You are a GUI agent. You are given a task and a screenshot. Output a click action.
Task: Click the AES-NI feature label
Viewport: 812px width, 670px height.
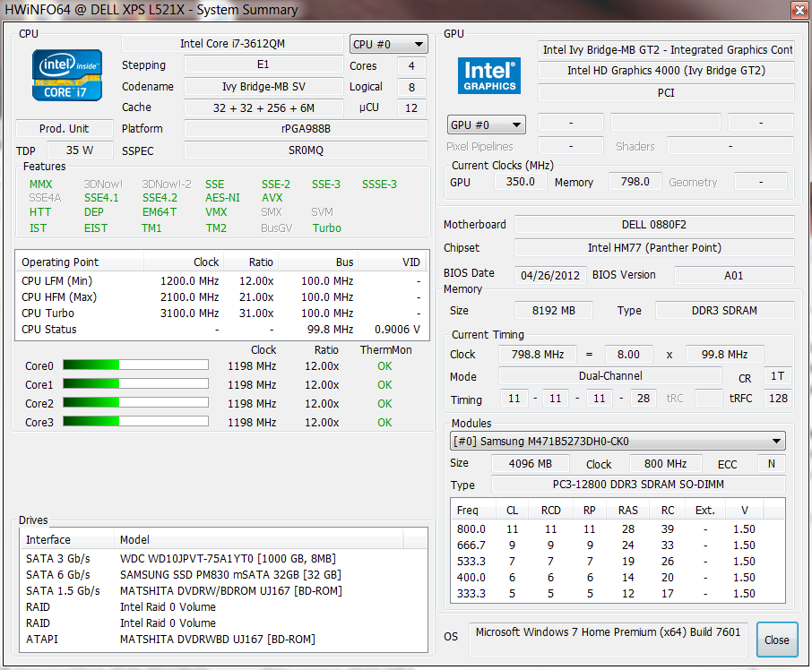222,198
